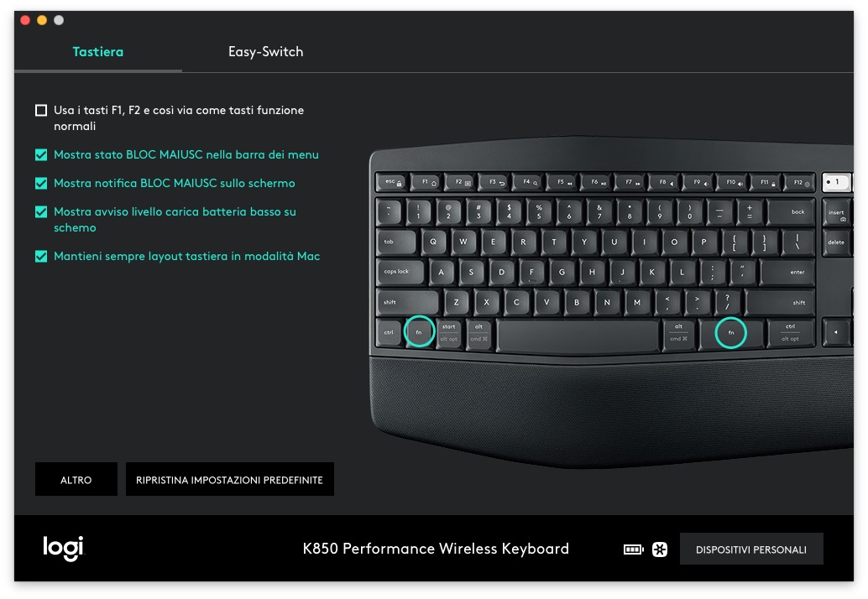The image size is (868, 599).
Task: Click the Unifying receiver icon
Action: coord(660,550)
